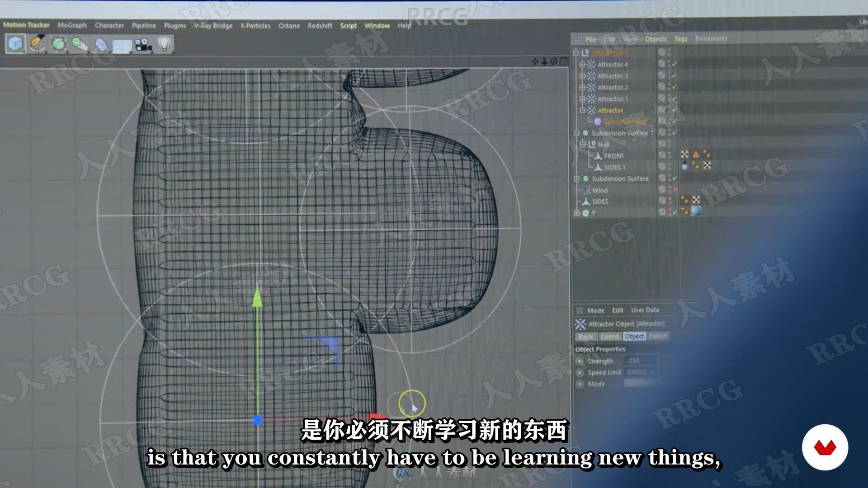Viewport: 868px width, 488px height.
Task: Click the orange triangle tag on FRONT
Action: point(696,155)
